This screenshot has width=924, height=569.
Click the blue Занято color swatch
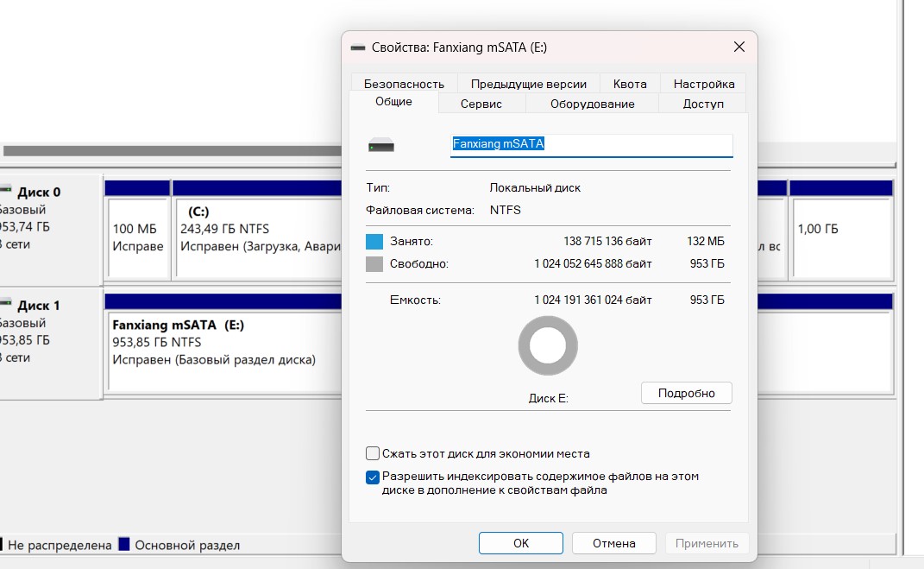point(374,241)
